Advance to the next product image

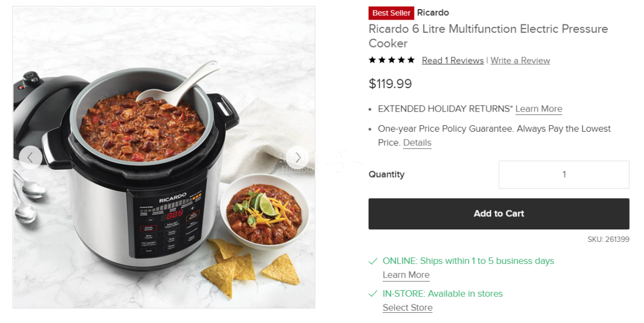[x=298, y=157]
